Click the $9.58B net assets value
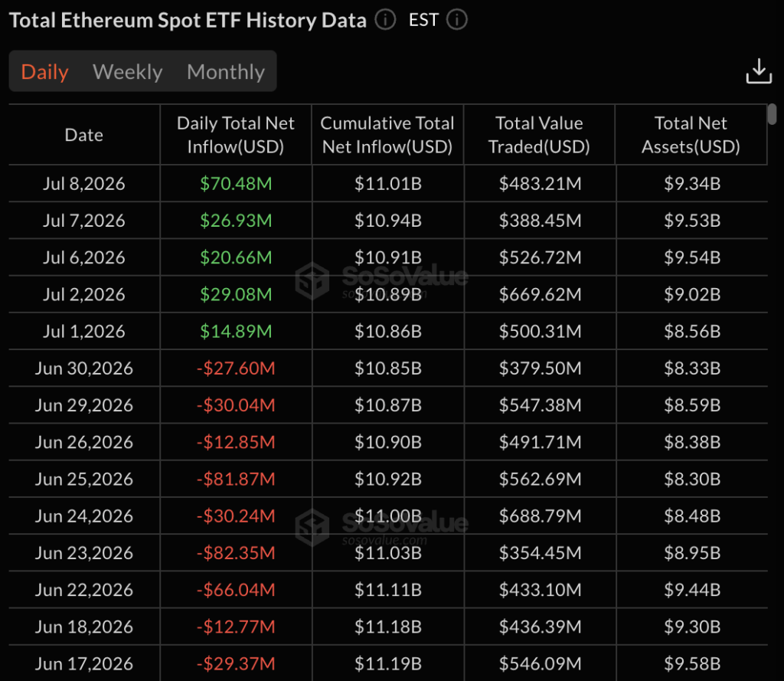Image resolution: width=784 pixels, height=681 pixels. tap(692, 664)
